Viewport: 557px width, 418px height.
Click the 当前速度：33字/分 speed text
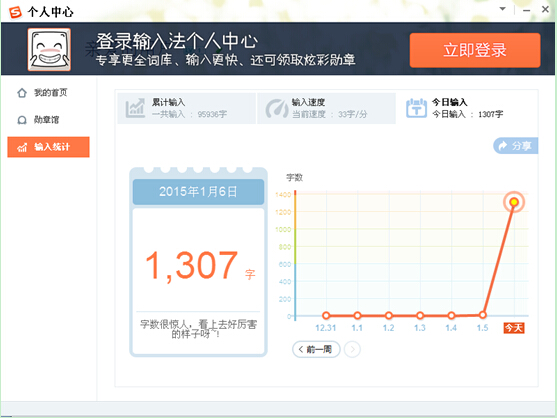point(329,114)
